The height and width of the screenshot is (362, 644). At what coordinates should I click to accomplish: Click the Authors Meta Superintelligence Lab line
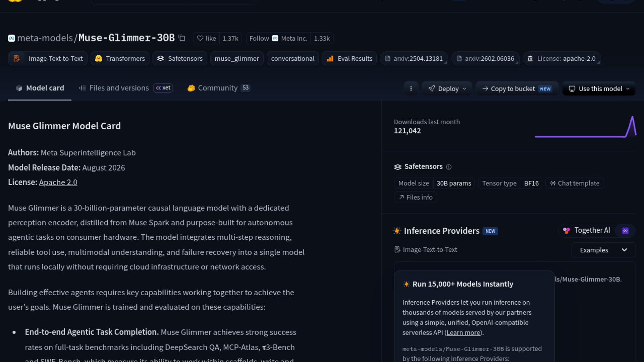[72, 153]
